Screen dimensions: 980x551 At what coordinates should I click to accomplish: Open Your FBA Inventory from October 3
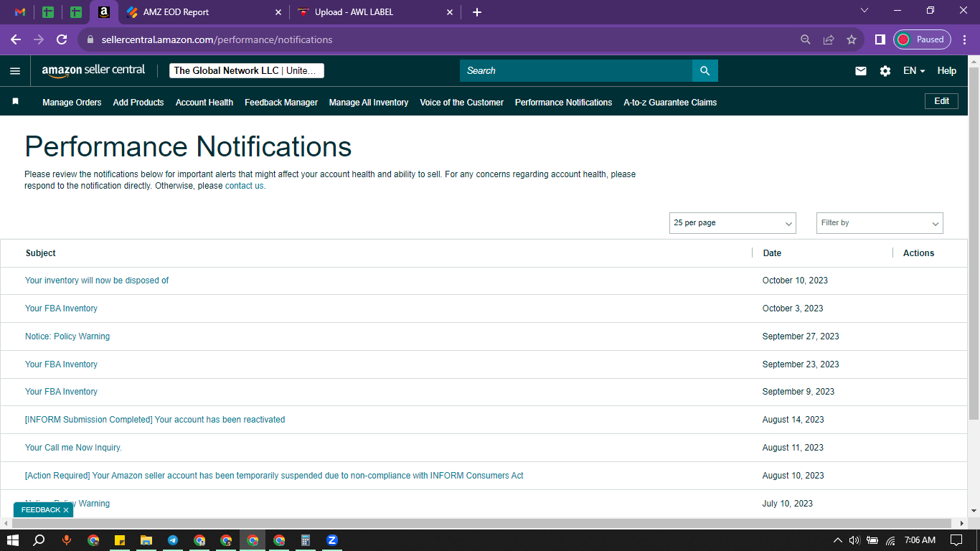pos(61,309)
